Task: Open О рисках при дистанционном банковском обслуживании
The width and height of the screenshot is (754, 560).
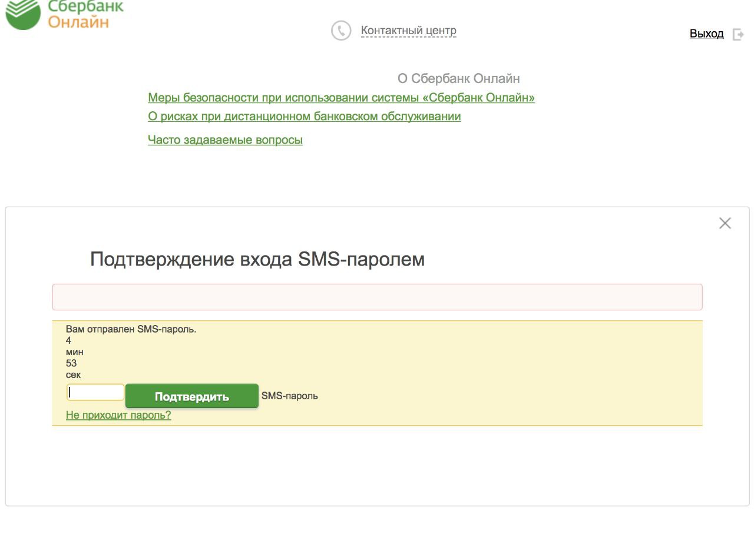Action: click(304, 117)
